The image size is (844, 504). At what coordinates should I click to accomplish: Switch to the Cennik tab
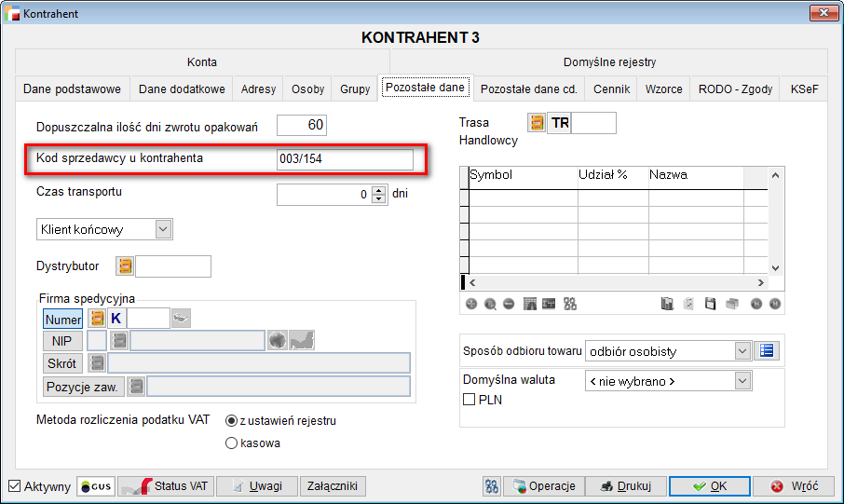click(611, 89)
